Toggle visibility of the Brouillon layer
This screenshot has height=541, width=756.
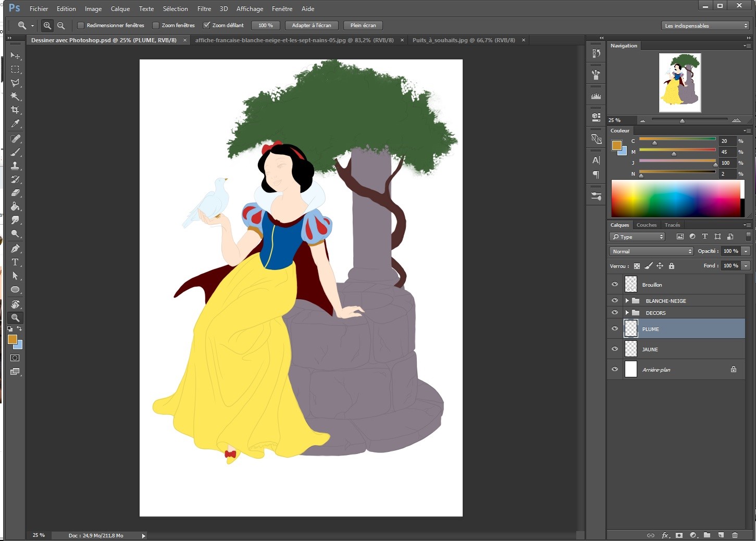pos(615,284)
